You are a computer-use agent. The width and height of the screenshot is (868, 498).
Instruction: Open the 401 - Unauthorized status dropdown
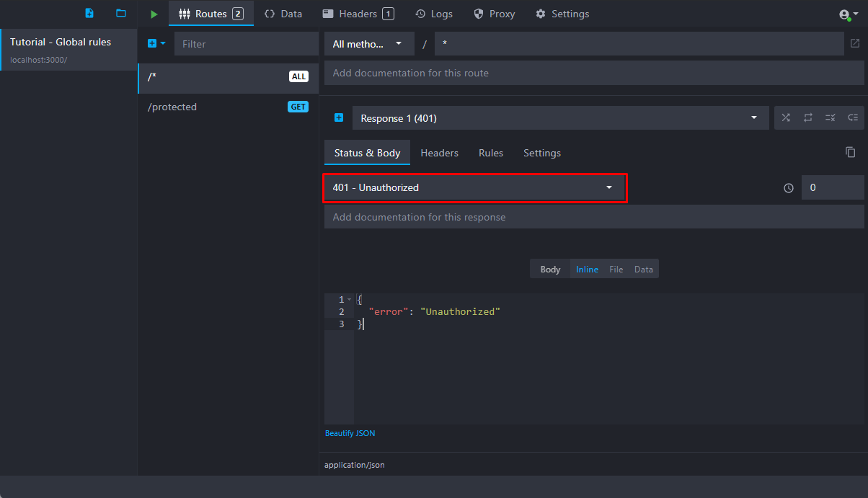pos(474,187)
